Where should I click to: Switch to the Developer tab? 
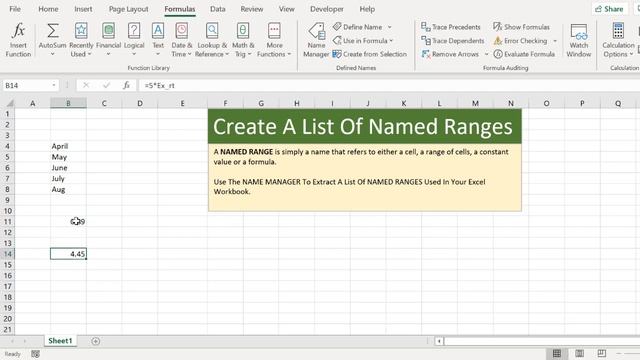pyautogui.click(x=327, y=9)
